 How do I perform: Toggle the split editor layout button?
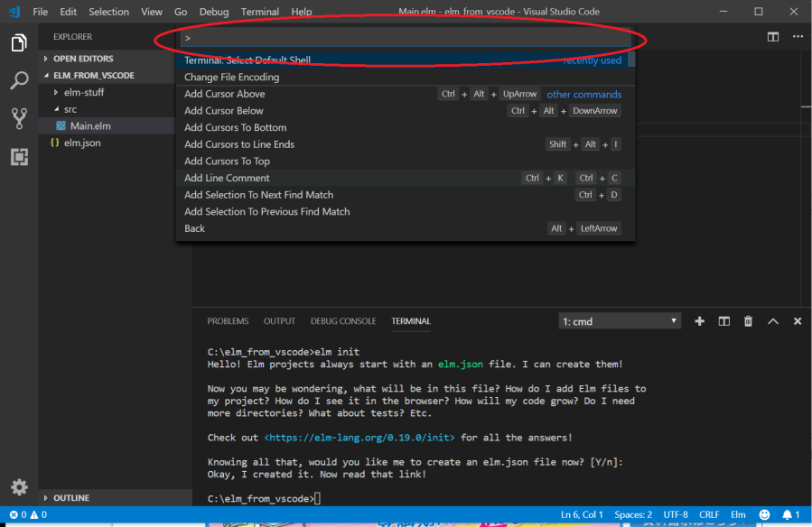773,37
